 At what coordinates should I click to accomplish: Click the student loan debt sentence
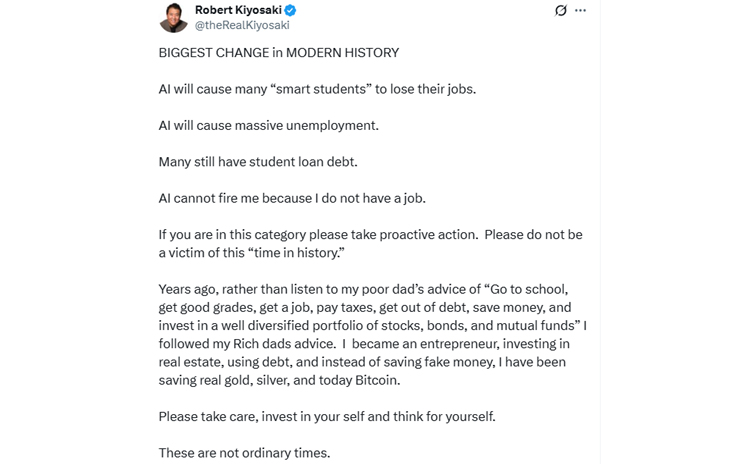(x=258, y=162)
